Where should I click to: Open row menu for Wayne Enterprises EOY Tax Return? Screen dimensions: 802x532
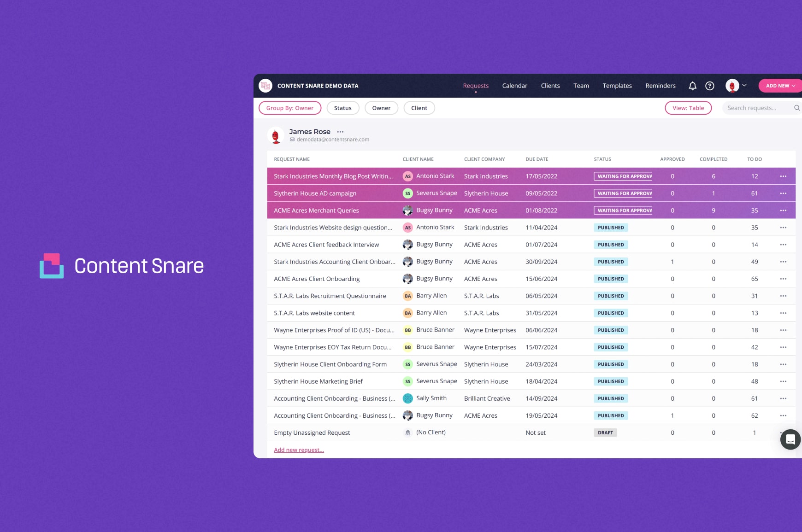(783, 347)
